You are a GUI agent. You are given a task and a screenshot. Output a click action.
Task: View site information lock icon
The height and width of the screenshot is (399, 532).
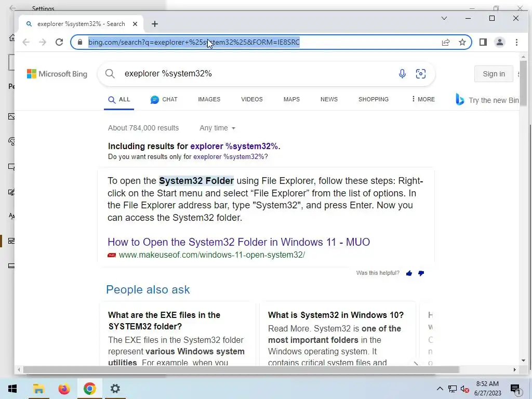pyautogui.click(x=79, y=42)
